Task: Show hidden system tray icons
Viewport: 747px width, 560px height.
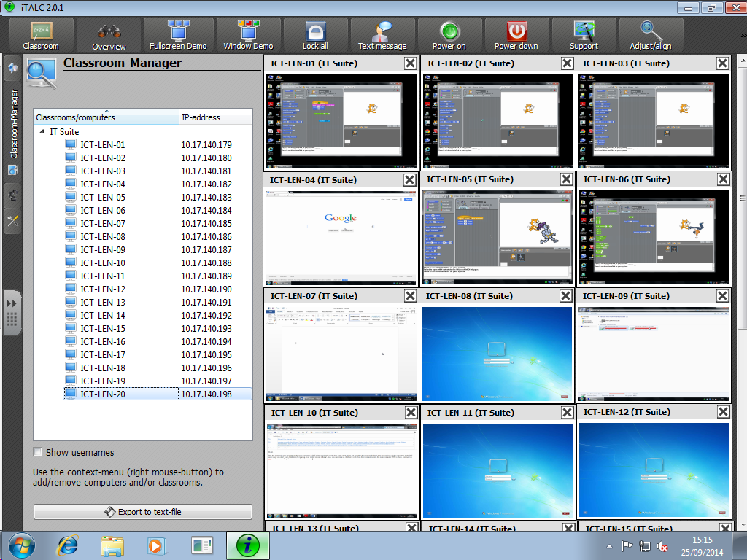Action: (609, 547)
